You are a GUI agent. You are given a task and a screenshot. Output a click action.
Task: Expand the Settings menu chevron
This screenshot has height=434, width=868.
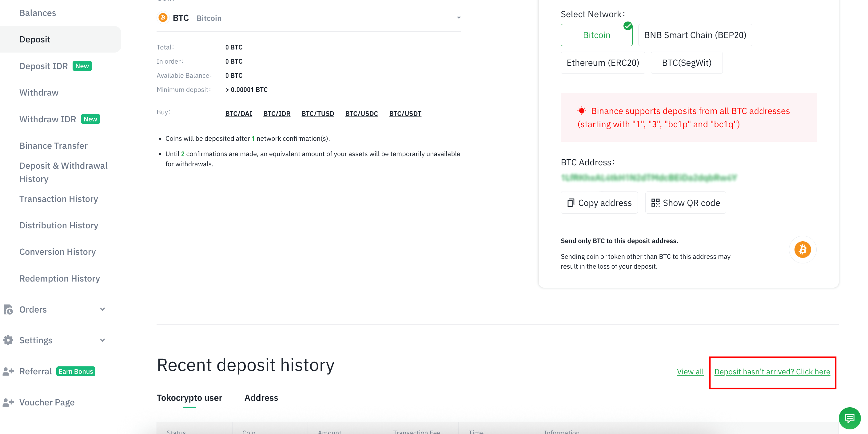(x=102, y=340)
